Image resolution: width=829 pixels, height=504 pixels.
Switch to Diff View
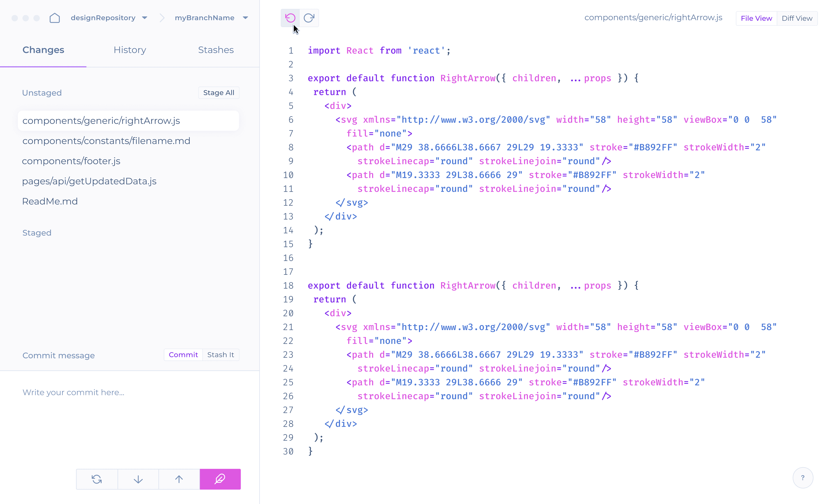point(797,18)
